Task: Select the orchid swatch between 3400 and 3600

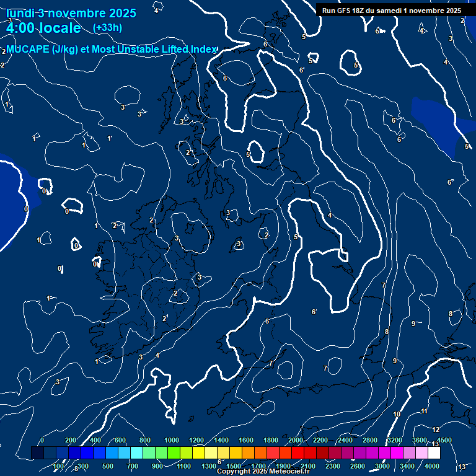Action: [409, 452]
